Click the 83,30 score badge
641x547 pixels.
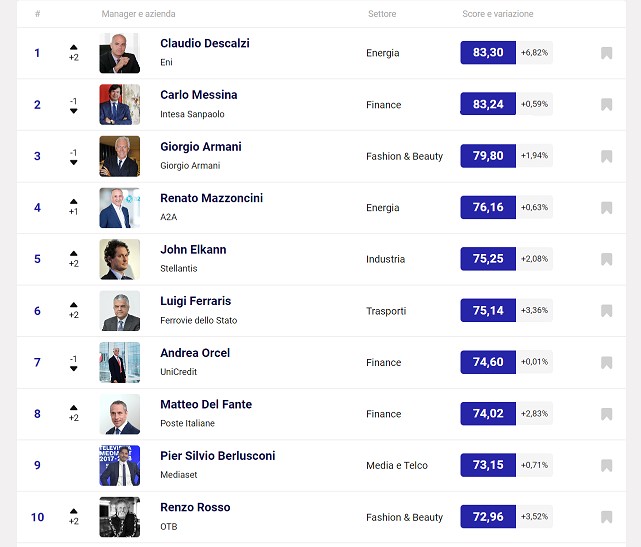(488, 53)
